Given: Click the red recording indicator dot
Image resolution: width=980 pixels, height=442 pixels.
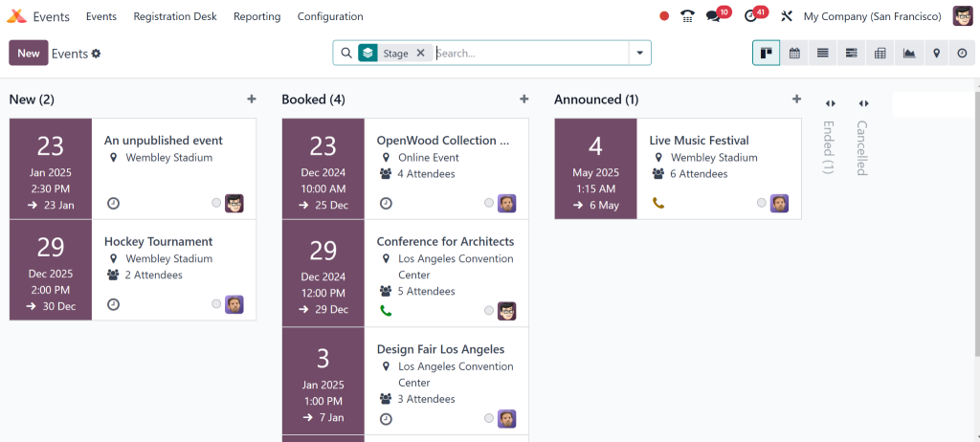Looking at the screenshot, I should click(664, 16).
